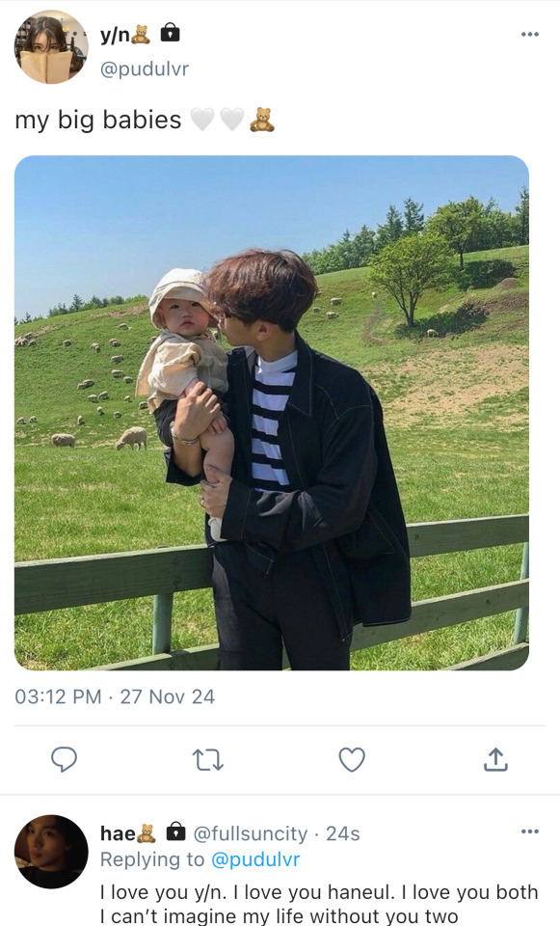
Task: Open y/n's profile avatar
Action: (51, 46)
